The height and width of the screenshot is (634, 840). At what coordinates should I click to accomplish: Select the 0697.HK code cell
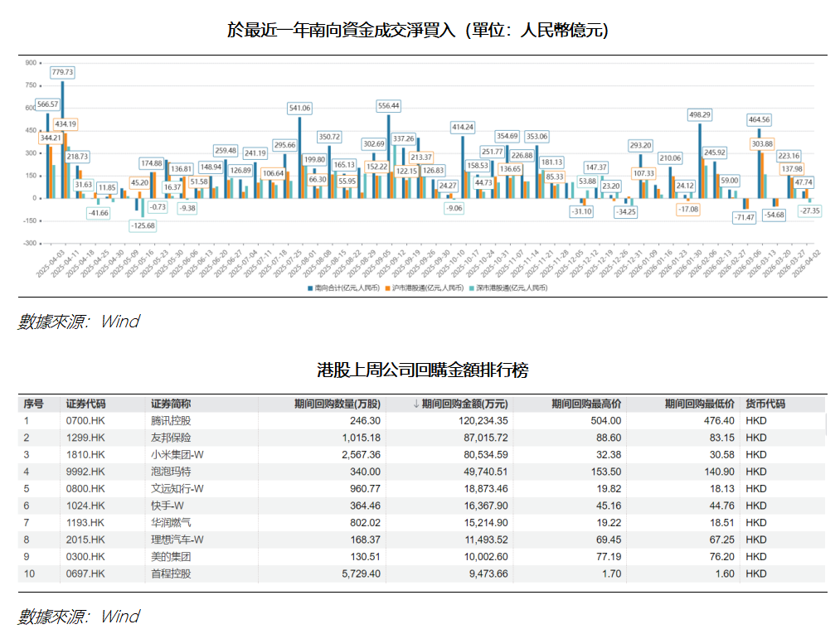tap(85, 574)
